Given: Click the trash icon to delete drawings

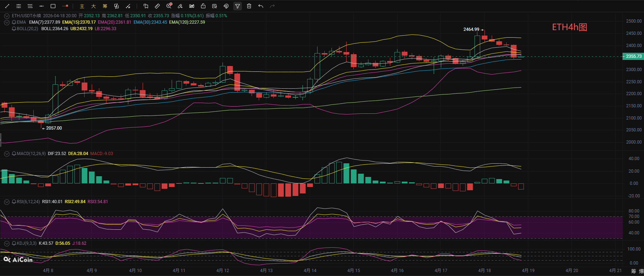Looking at the screenshot, I should (249, 6).
